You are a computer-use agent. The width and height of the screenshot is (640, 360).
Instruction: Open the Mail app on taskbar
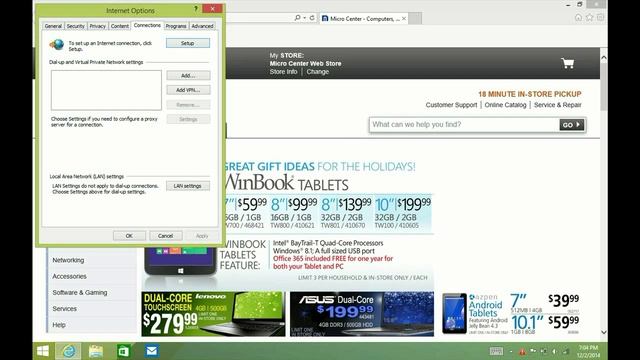coord(151,351)
